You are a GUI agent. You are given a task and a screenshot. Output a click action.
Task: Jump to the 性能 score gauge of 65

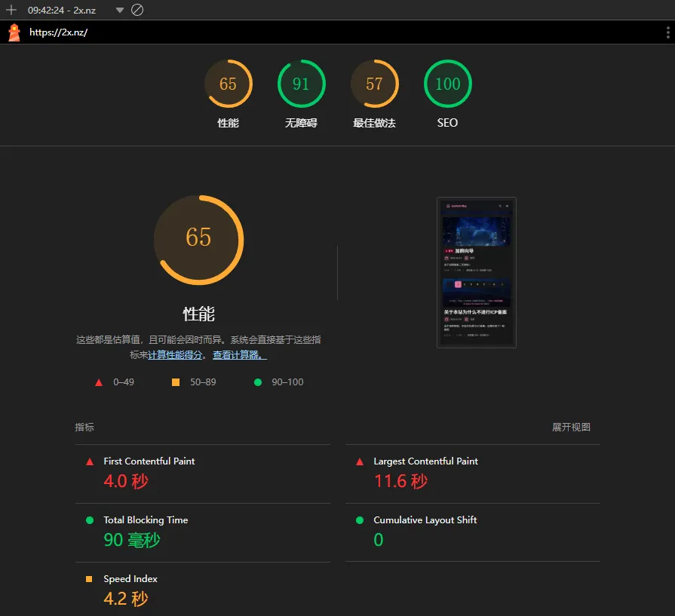(x=228, y=84)
